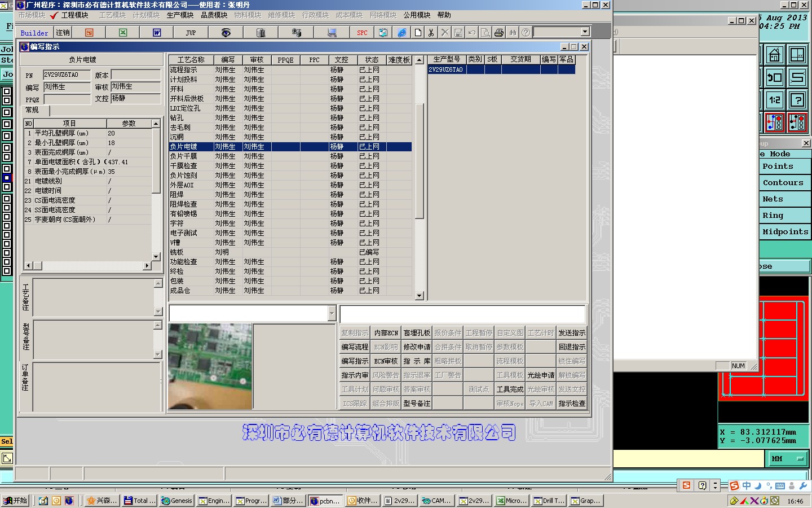Click the JUP toolbar button

(191, 33)
